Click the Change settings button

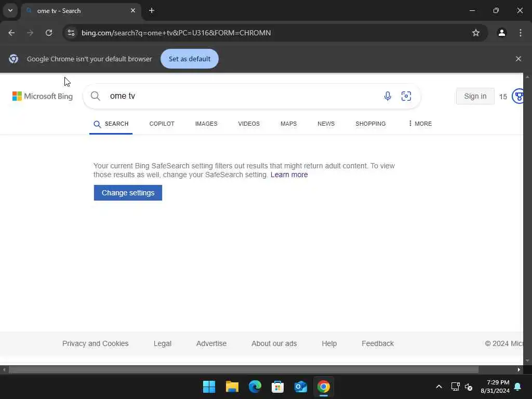128,193
